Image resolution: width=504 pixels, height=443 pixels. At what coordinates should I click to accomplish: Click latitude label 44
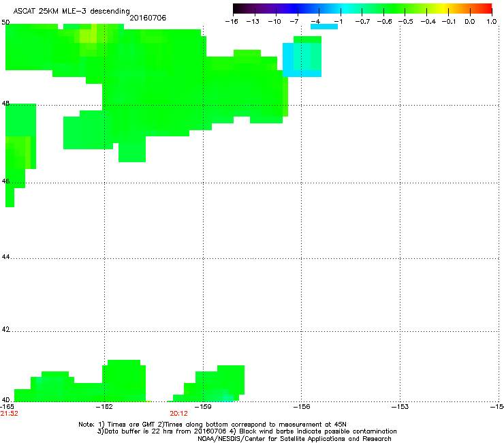point(5,257)
